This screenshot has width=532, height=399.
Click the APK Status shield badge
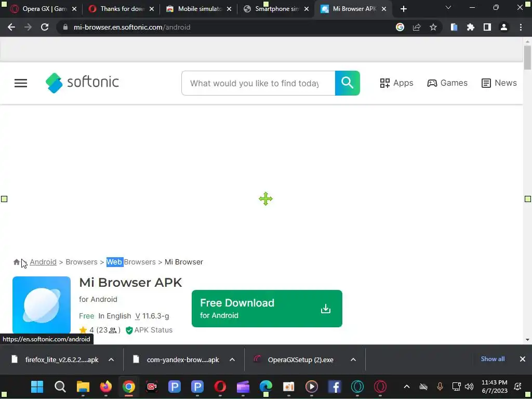pyautogui.click(x=149, y=330)
